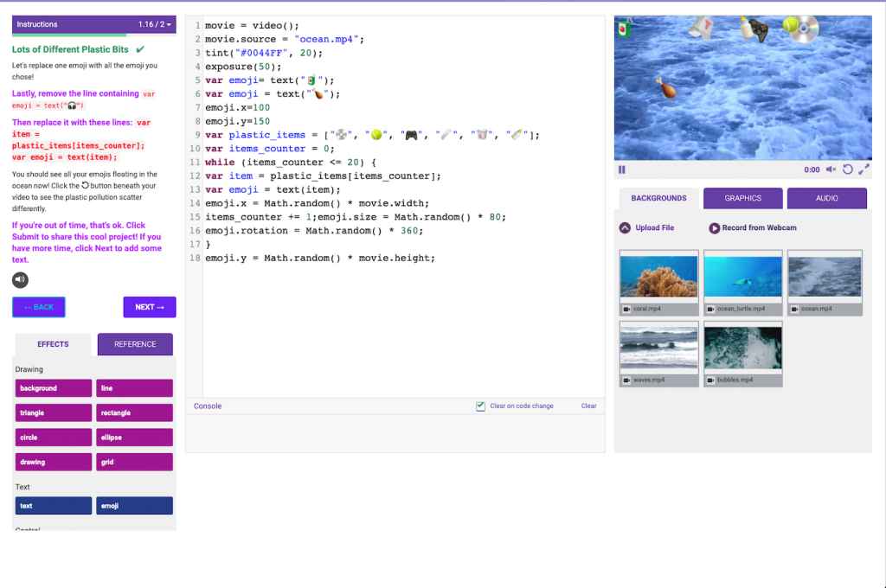Open the AUDIO tab
This screenshot has height=588, width=886.
(826, 198)
